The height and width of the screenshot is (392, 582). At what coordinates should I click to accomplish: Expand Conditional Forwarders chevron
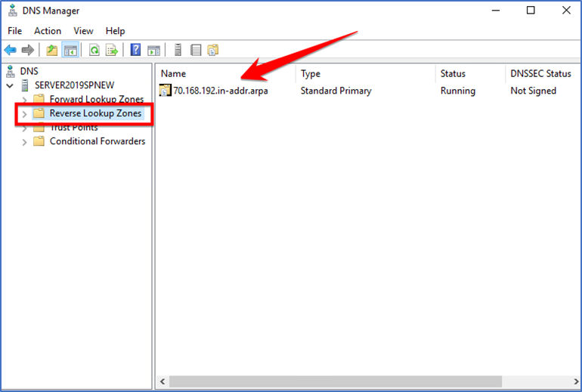(x=24, y=142)
